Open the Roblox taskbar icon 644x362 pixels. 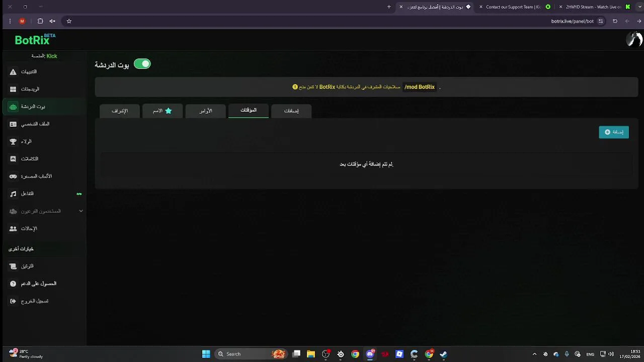pos(399,354)
